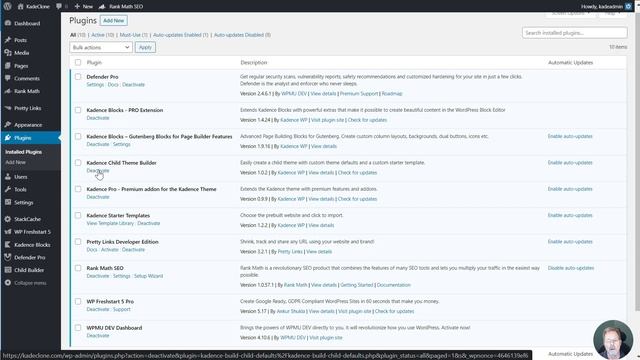Tick Kadence Blocks Gutenberg Blocks checkbox

[78, 136]
